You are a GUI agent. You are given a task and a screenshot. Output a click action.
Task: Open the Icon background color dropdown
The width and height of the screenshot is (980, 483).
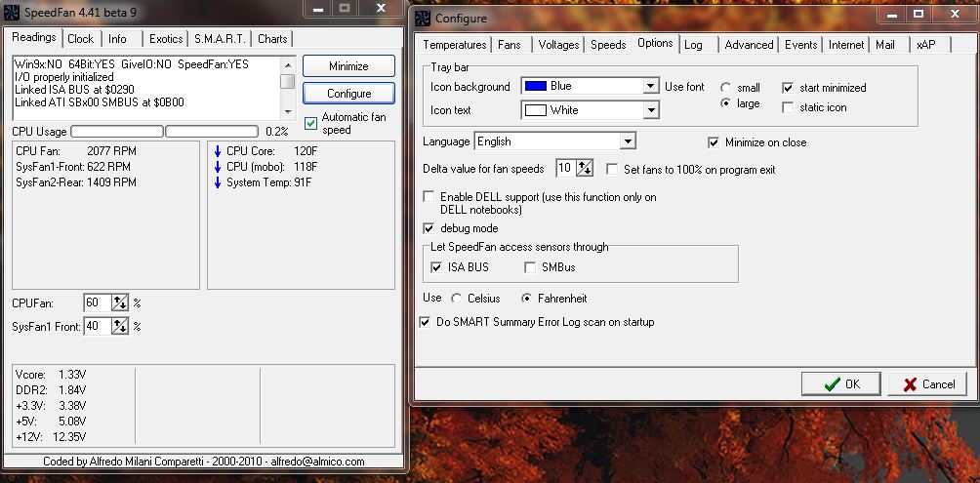[651, 86]
